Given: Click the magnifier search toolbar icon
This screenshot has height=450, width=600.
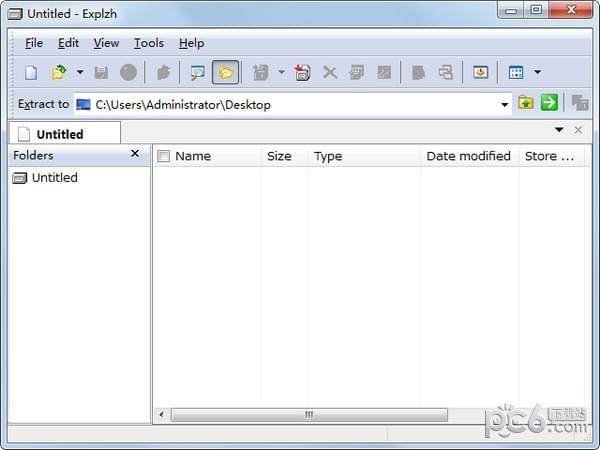Looking at the screenshot, I should tap(197, 72).
